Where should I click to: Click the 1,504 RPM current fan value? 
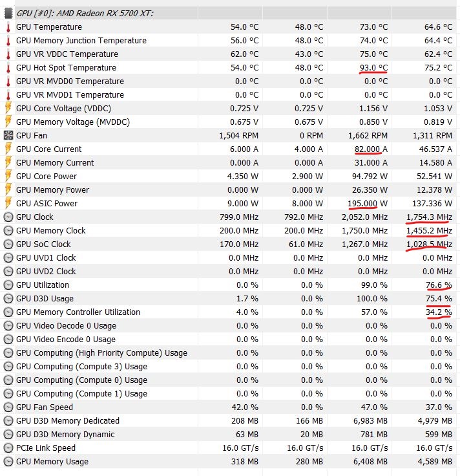coord(239,135)
